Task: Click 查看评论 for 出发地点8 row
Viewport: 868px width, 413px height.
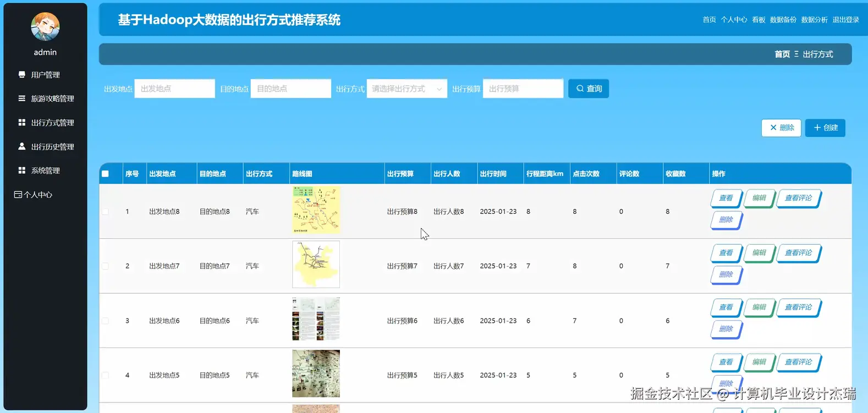Action: pyautogui.click(x=799, y=198)
